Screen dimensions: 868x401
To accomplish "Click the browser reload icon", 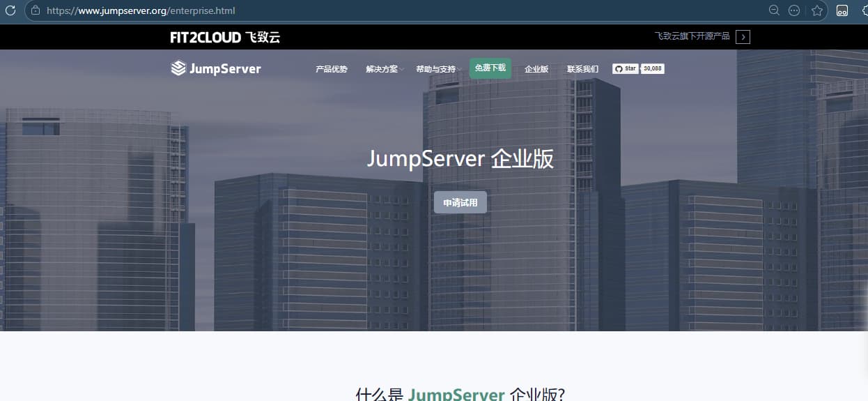I will [10, 10].
